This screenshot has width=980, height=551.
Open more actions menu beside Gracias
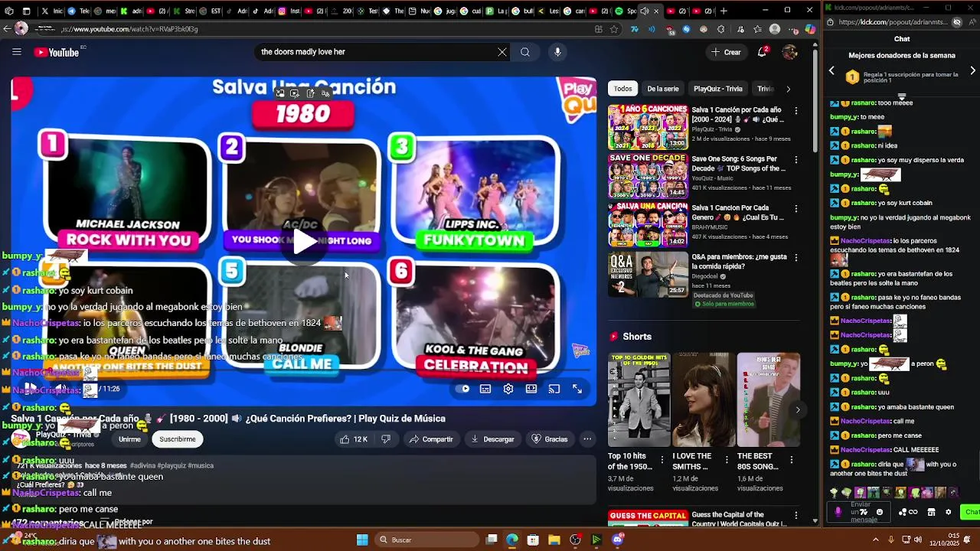point(587,439)
